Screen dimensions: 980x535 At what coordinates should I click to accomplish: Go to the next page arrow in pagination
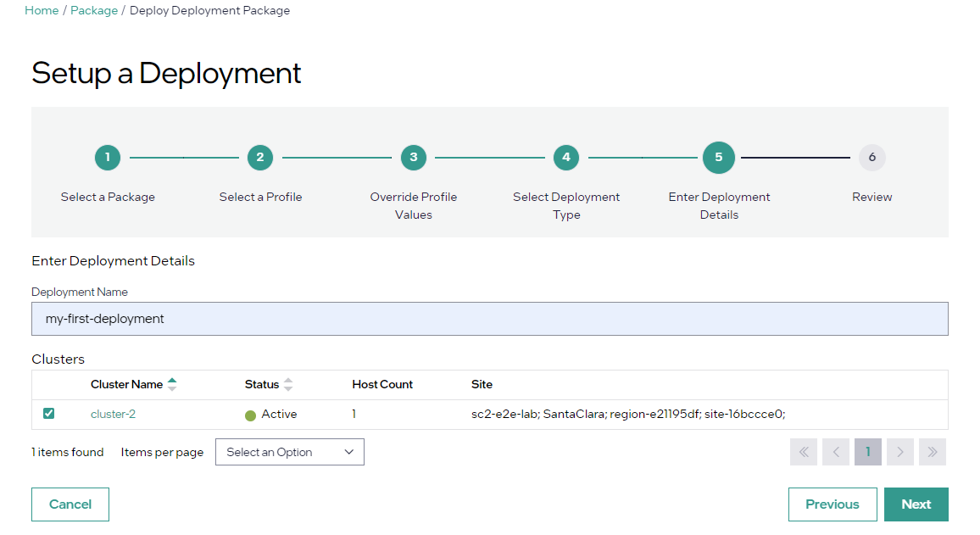[900, 452]
